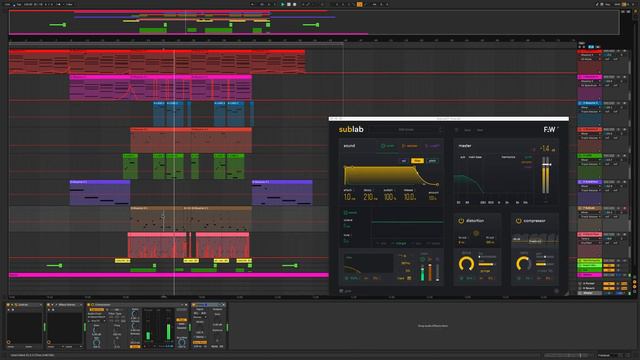
Task: Click the first yellow locator marker
Action: pyautogui.click(x=122, y=260)
